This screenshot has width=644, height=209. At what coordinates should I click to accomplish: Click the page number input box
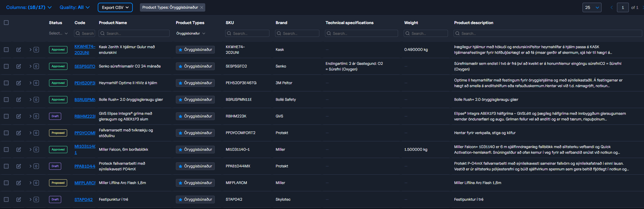623,7
